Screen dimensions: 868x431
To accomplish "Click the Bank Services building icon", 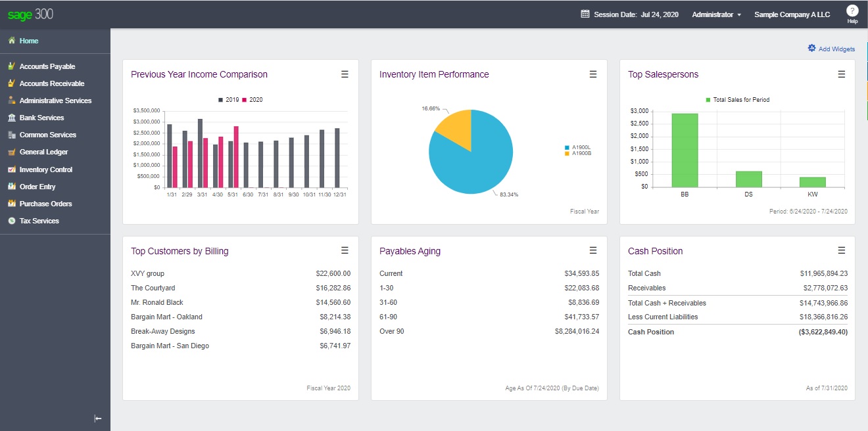I will (x=12, y=118).
